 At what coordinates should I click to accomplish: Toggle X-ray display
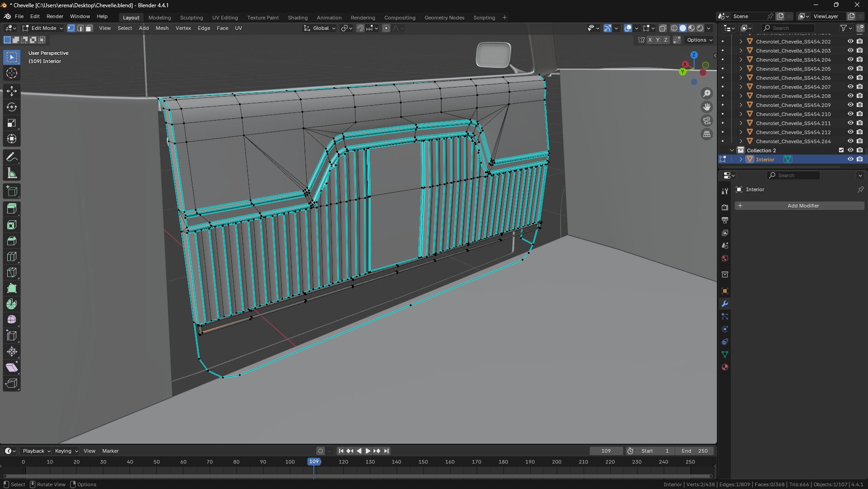pyautogui.click(x=663, y=28)
